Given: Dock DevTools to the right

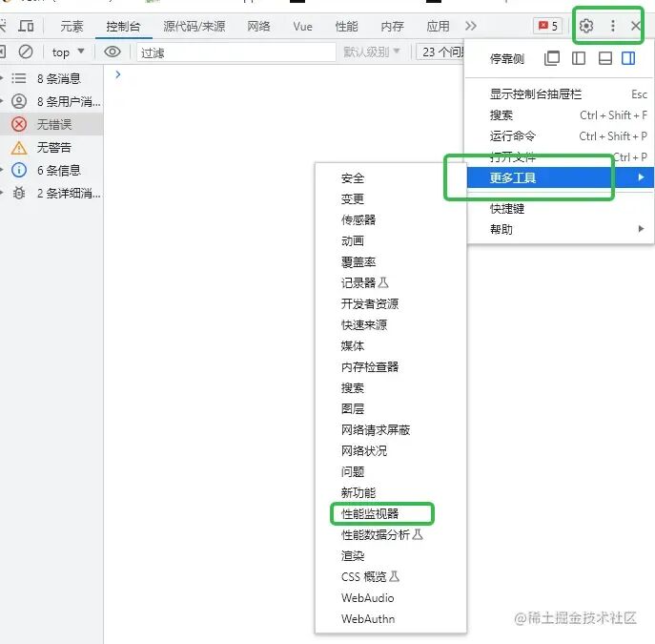Looking at the screenshot, I should point(628,58).
